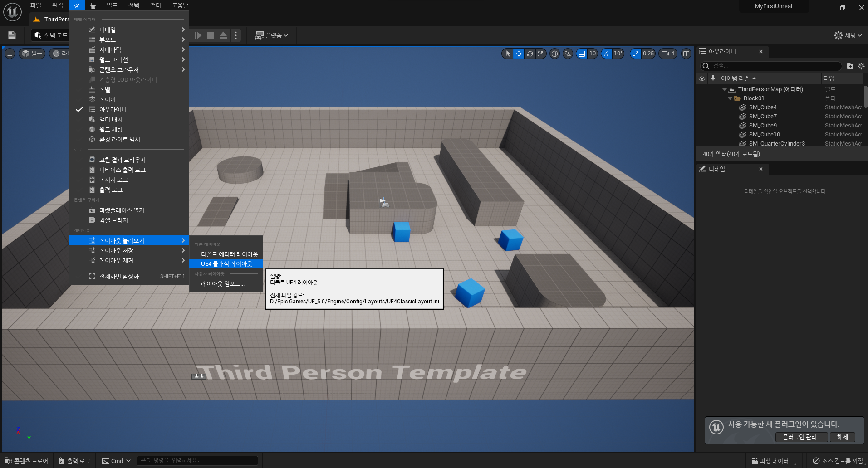Viewport: 868px width, 468px height.
Task: Open scale snap 0.25 dropdown
Action: point(648,54)
